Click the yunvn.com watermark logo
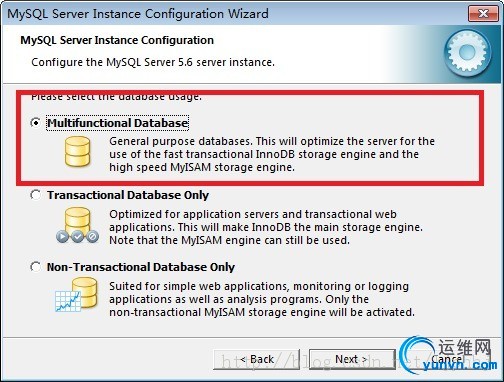Viewport: 504px width, 382px height. [x=448, y=354]
